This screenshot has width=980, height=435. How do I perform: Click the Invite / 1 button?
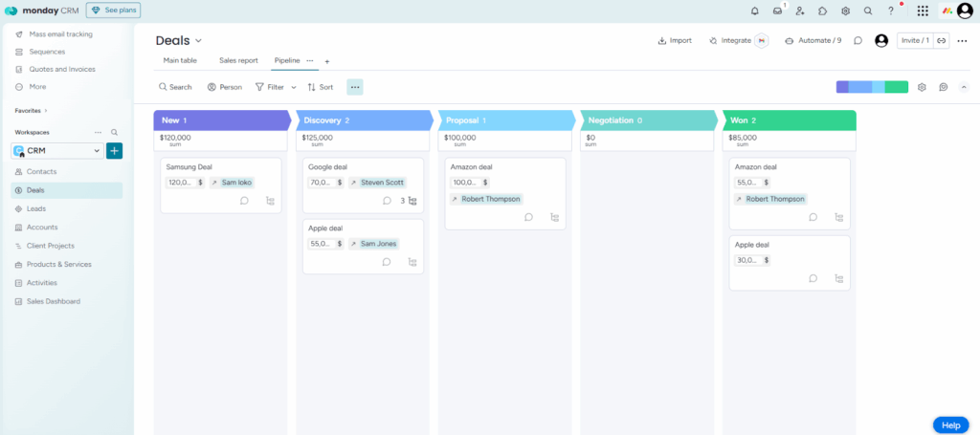pyautogui.click(x=915, y=40)
